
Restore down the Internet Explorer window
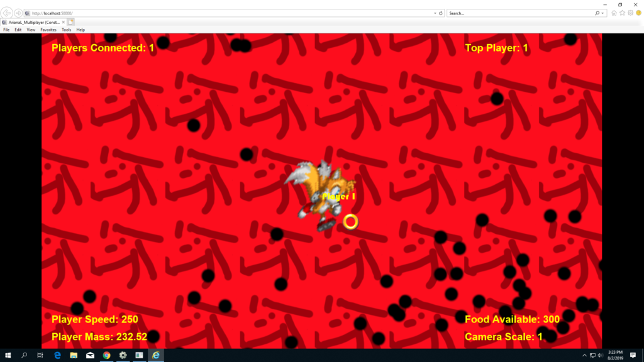coord(620,4)
